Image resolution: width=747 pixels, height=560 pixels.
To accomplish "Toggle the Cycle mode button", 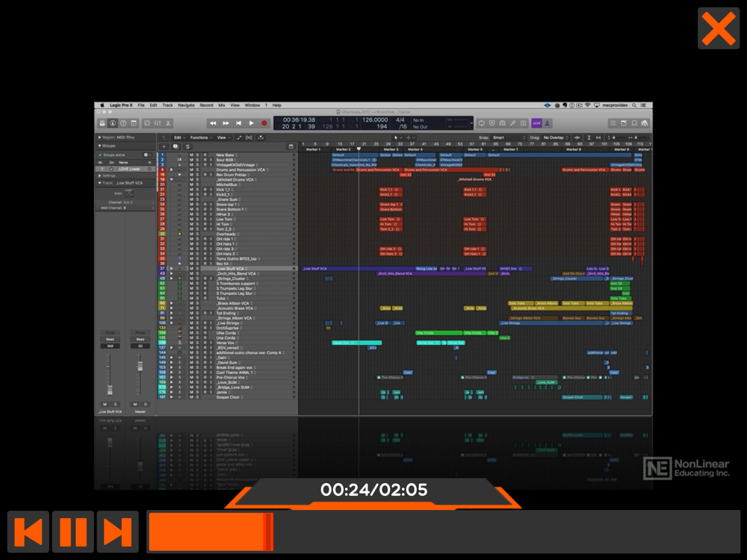I will (x=481, y=123).
